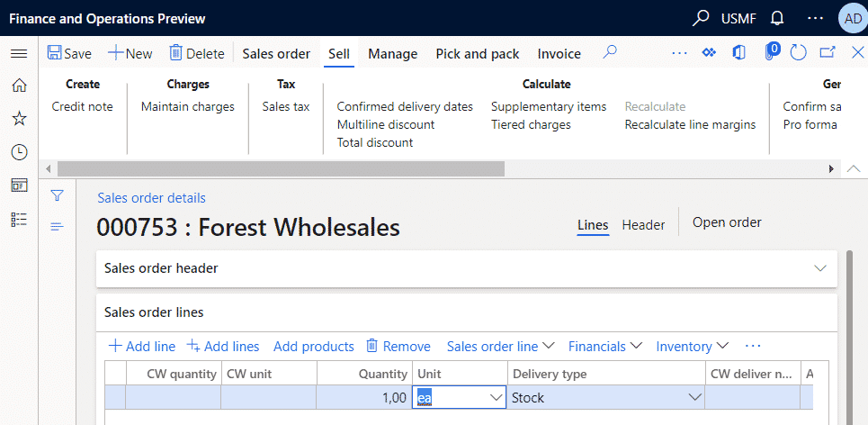
Task: Open the search magnifier in the top bar
Action: pos(701,18)
